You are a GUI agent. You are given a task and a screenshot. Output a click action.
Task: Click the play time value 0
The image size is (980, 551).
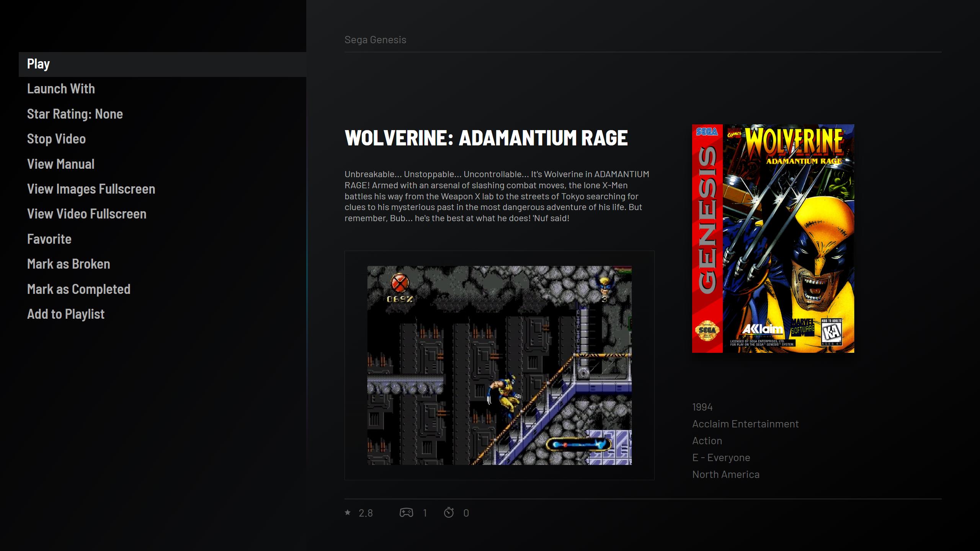pyautogui.click(x=466, y=513)
